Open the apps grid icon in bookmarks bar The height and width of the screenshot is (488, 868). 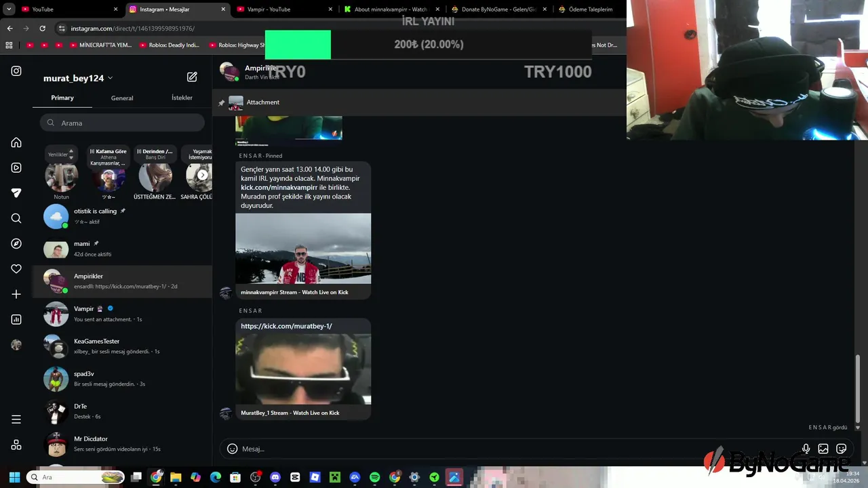pyautogui.click(x=9, y=45)
